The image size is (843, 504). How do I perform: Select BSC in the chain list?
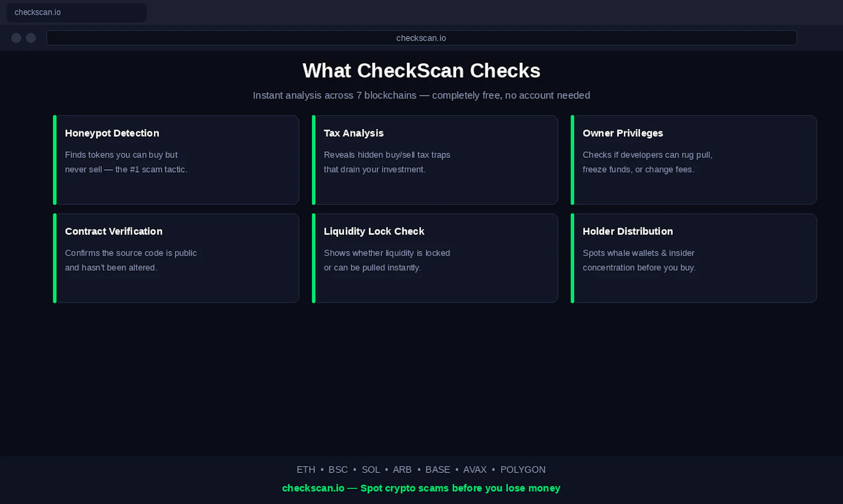coord(338,469)
